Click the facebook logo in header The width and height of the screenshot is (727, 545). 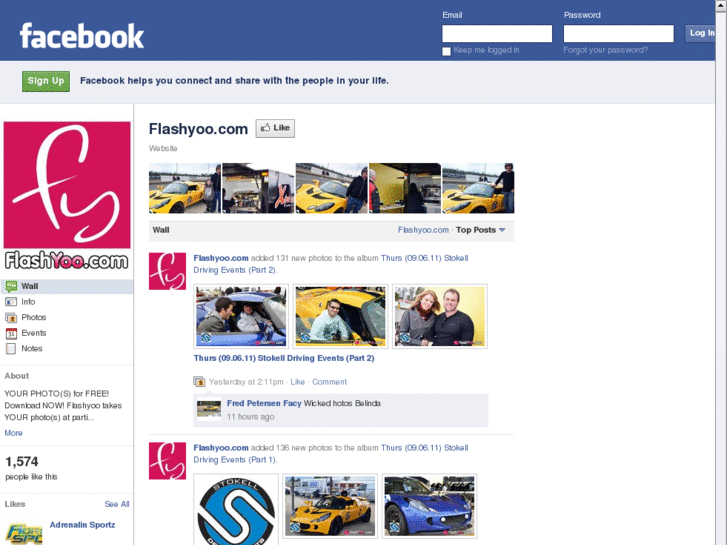pos(82,36)
